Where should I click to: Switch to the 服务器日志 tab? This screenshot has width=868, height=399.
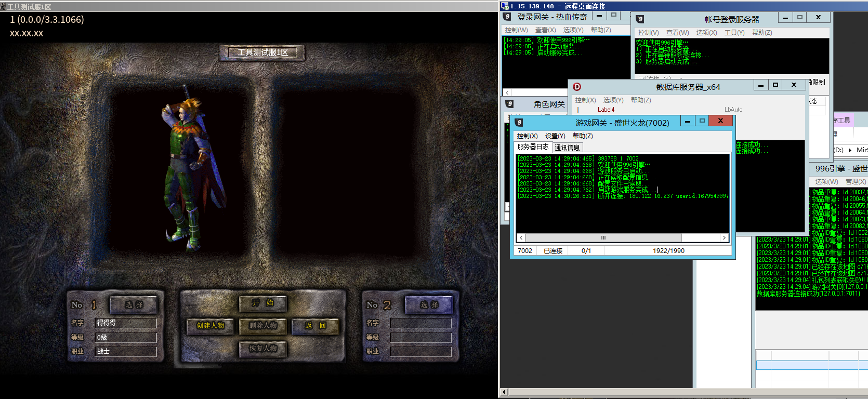tap(533, 147)
